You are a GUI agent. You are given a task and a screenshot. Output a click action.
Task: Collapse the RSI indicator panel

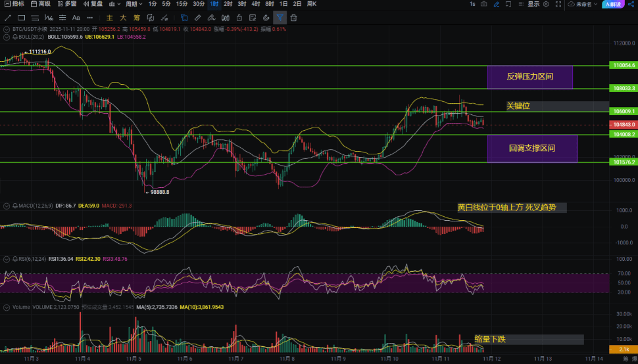point(6,259)
